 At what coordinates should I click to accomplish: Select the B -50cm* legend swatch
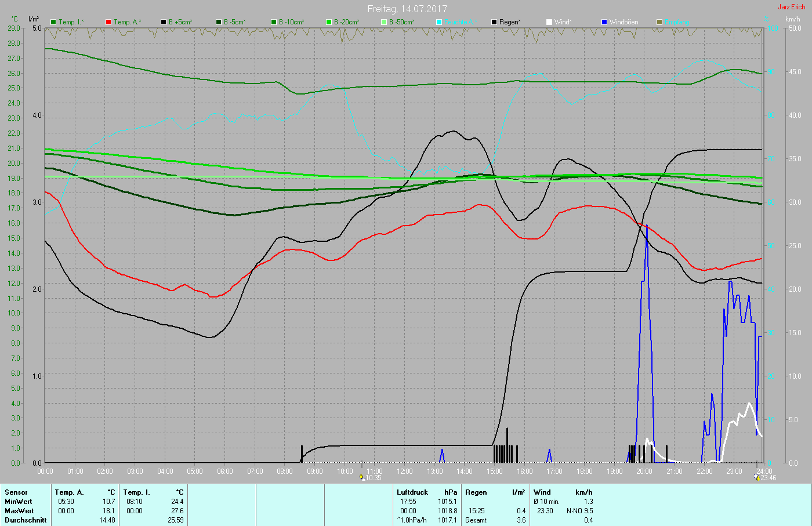click(385, 22)
